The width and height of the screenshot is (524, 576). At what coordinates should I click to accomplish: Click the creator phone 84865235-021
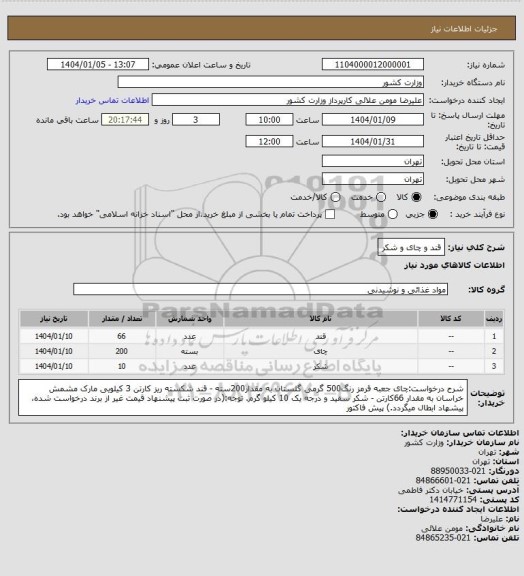coord(443,538)
